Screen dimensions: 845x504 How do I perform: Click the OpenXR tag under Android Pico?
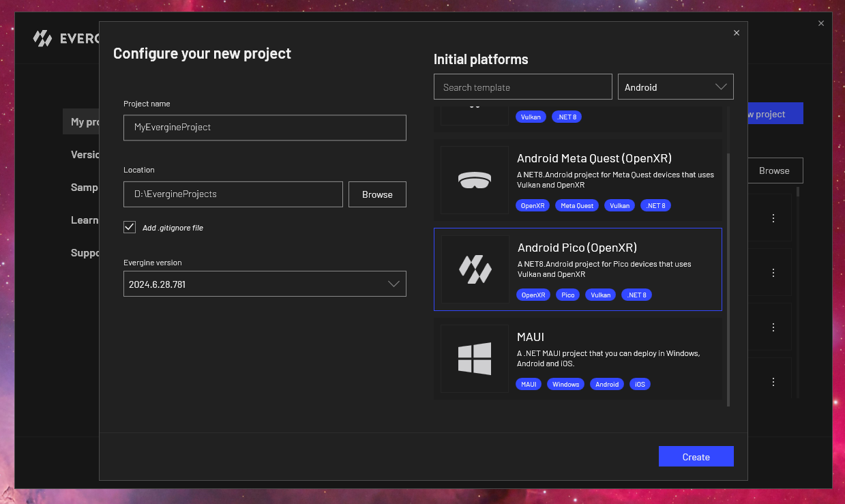533,295
